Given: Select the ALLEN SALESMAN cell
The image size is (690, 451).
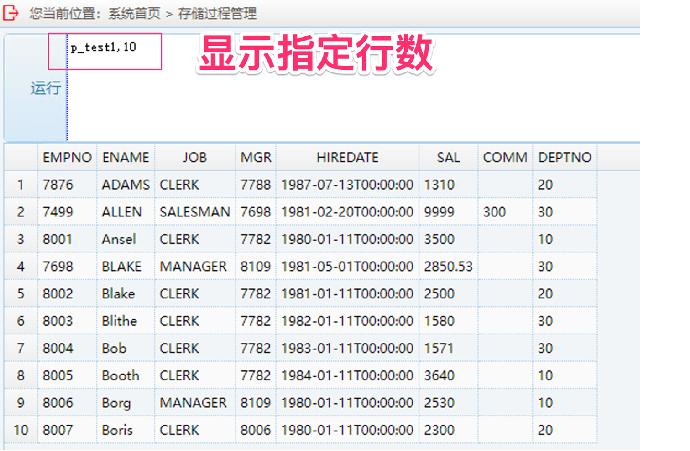Looking at the screenshot, I should 194,212.
